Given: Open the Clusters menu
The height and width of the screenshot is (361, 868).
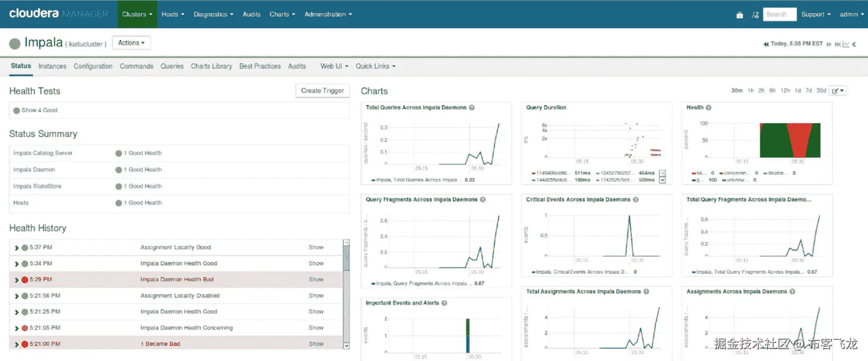Looking at the screenshot, I should point(137,14).
